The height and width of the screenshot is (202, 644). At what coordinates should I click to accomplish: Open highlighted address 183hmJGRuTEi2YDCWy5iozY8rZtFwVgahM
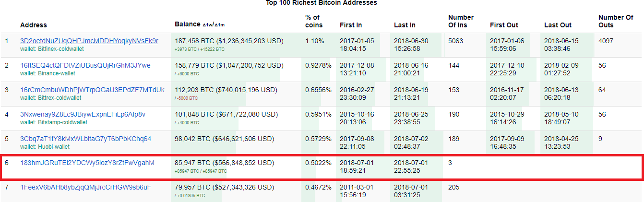[87, 163]
